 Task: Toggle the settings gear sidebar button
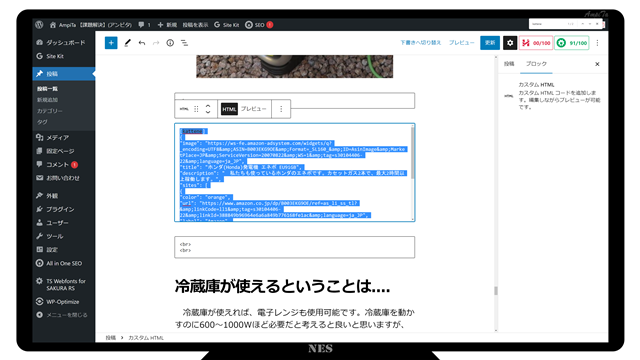[510, 43]
